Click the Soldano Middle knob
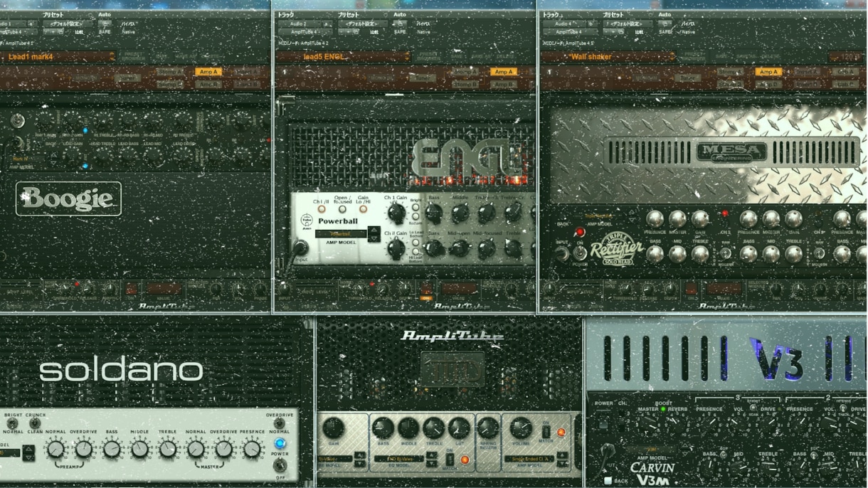 coord(139,449)
